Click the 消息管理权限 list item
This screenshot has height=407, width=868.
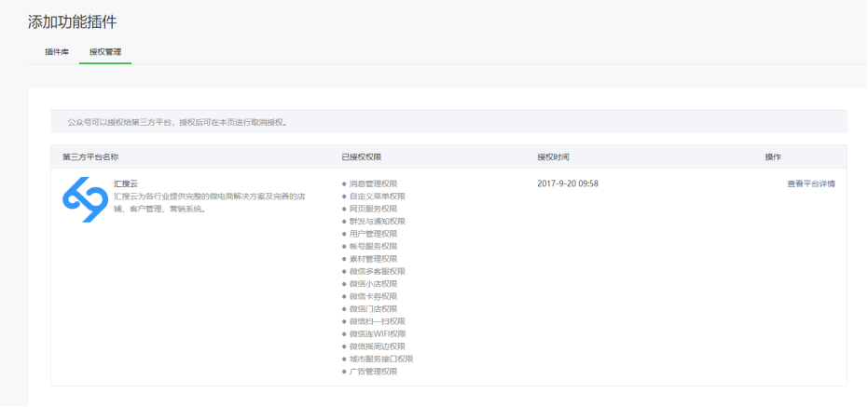pyautogui.click(x=373, y=183)
